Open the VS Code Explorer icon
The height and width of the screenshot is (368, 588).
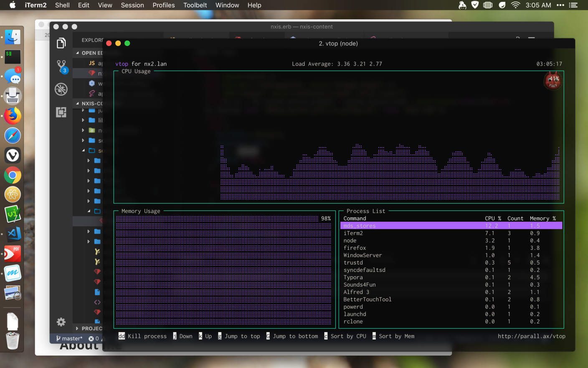(61, 43)
